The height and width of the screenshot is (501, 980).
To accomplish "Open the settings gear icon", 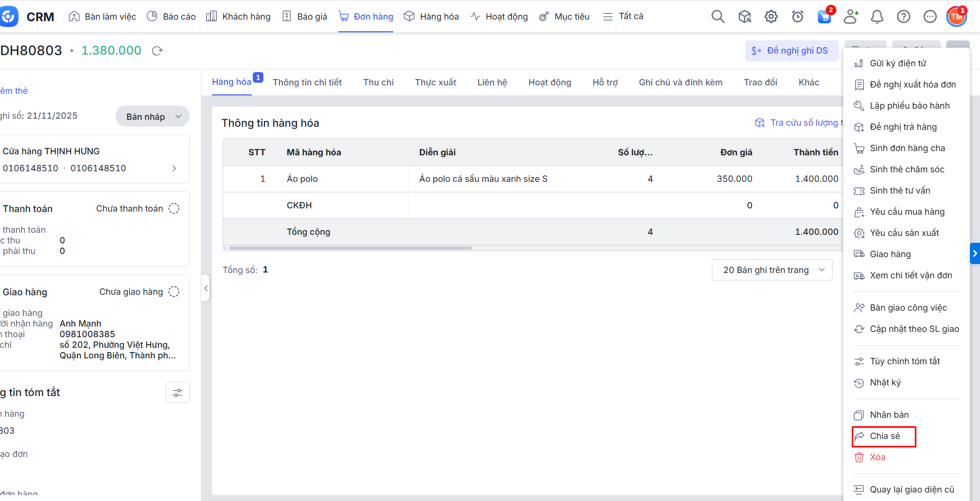I will tap(771, 16).
